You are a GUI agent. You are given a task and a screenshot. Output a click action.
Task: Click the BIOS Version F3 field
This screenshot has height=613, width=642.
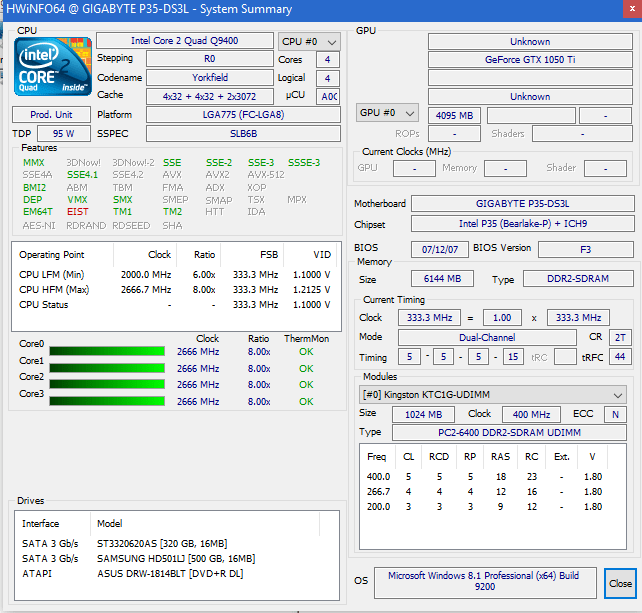click(585, 249)
